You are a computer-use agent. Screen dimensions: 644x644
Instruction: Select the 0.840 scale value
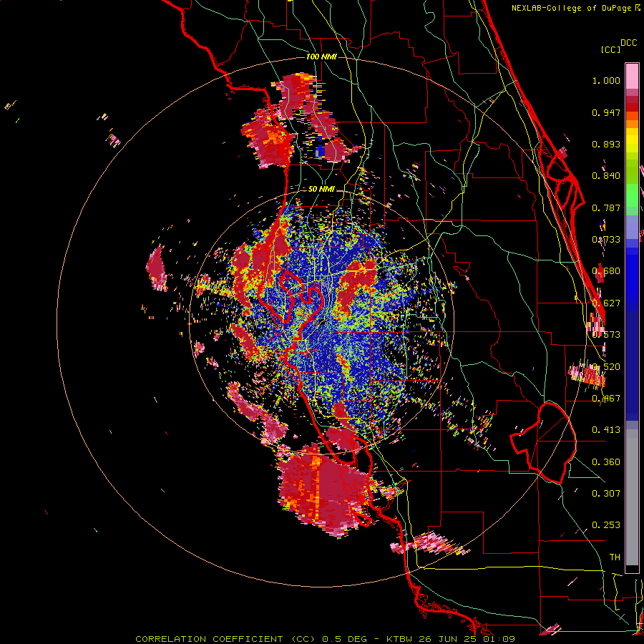(606, 176)
